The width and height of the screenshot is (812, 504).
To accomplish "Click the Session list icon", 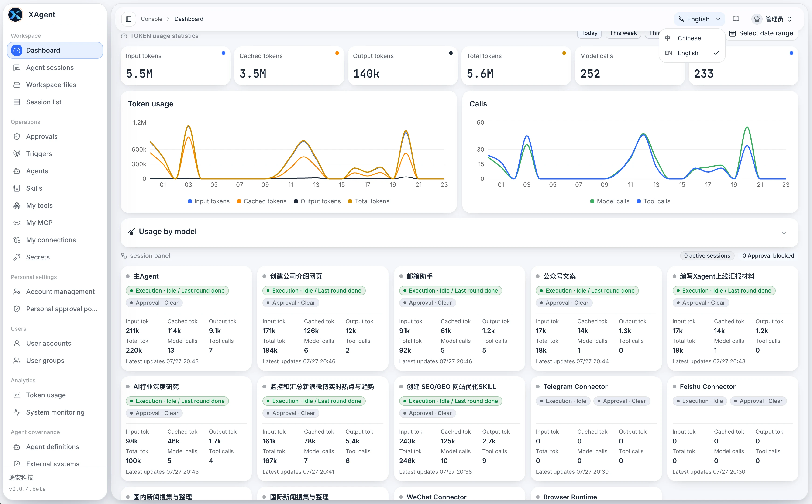I will coord(17,102).
